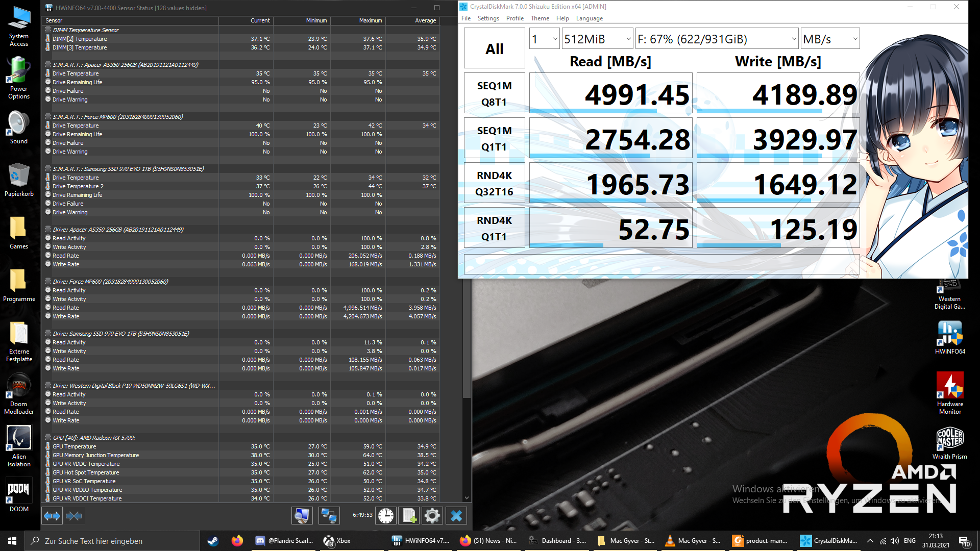The height and width of the screenshot is (551, 980).
Task: Click the HWiNFO logging start sheet icon
Action: click(x=409, y=516)
